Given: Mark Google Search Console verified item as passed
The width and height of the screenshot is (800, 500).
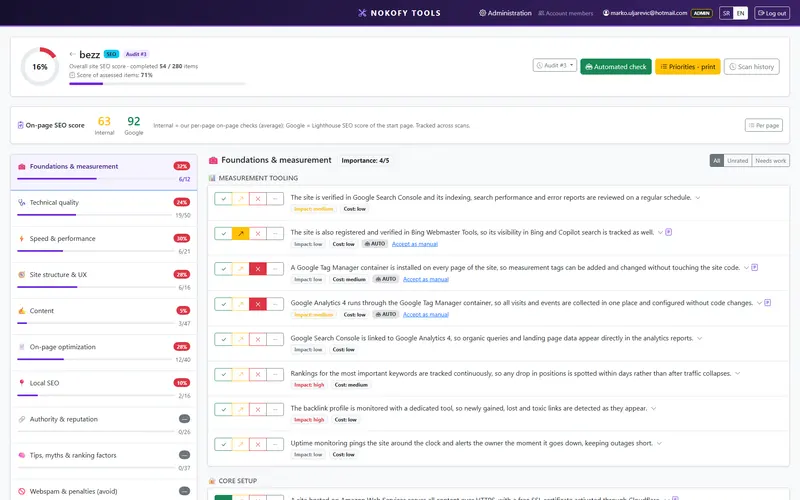Looking at the screenshot, I should 223,198.
